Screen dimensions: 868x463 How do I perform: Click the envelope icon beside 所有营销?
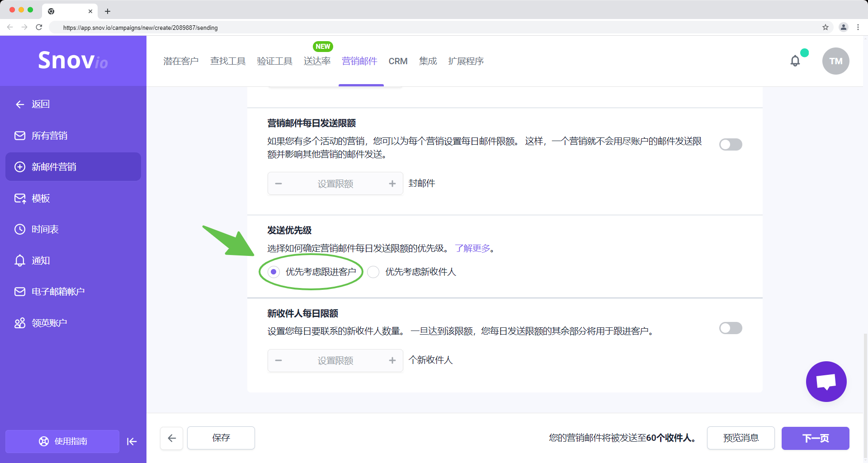pos(20,136)
